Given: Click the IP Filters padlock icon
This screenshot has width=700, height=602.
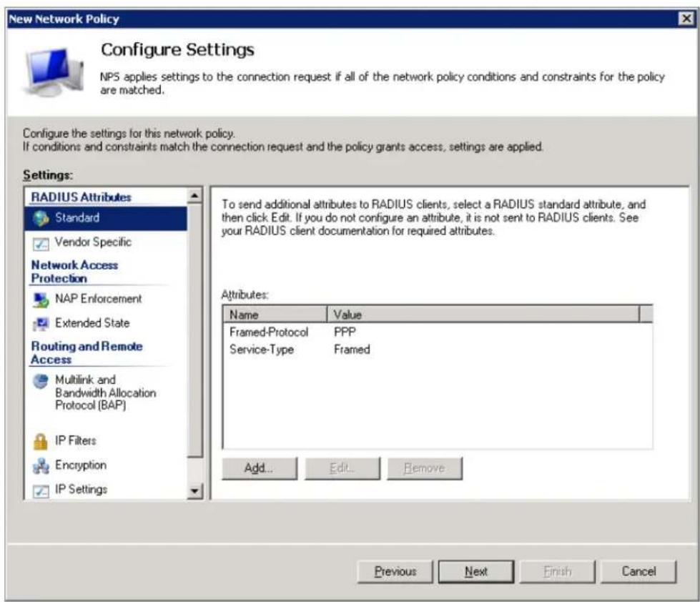Looking at the screenshot, I should pos(41,441).
